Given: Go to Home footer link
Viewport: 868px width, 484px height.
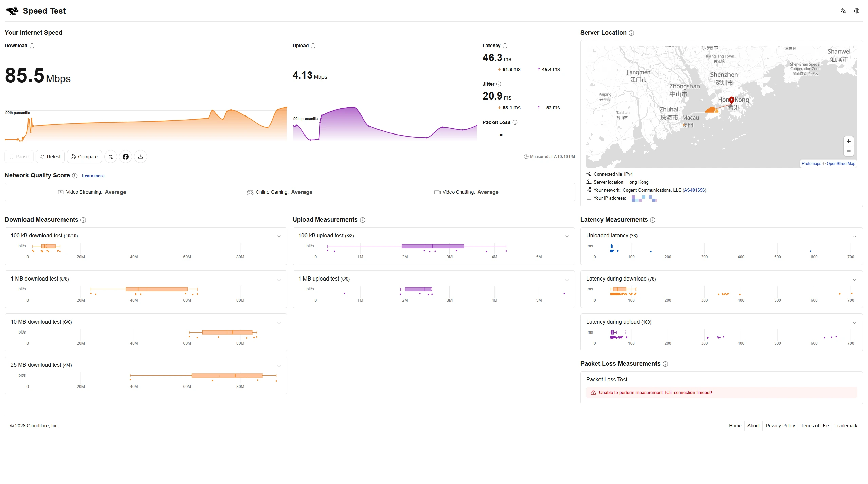Looking at the screenshot, I should coord(735,426).
